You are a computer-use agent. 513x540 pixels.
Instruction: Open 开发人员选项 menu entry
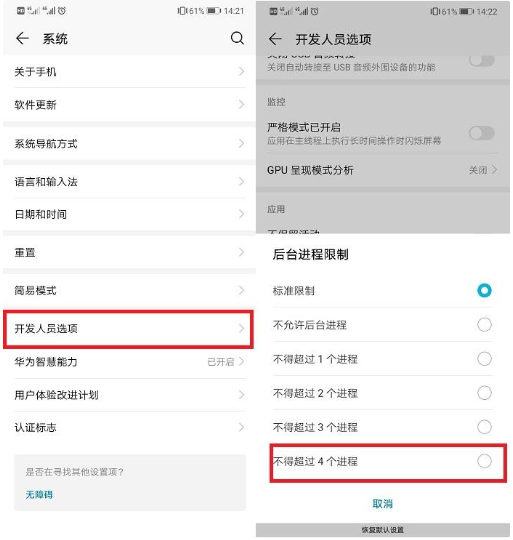(x=128, y=329)
